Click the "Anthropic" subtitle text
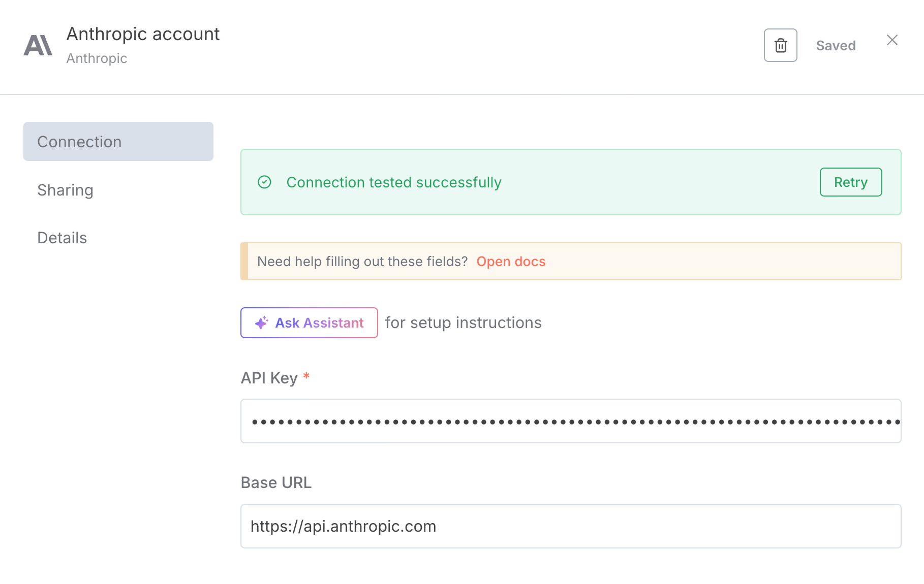This screenshot has height=584, width=924. click(97, 58)
